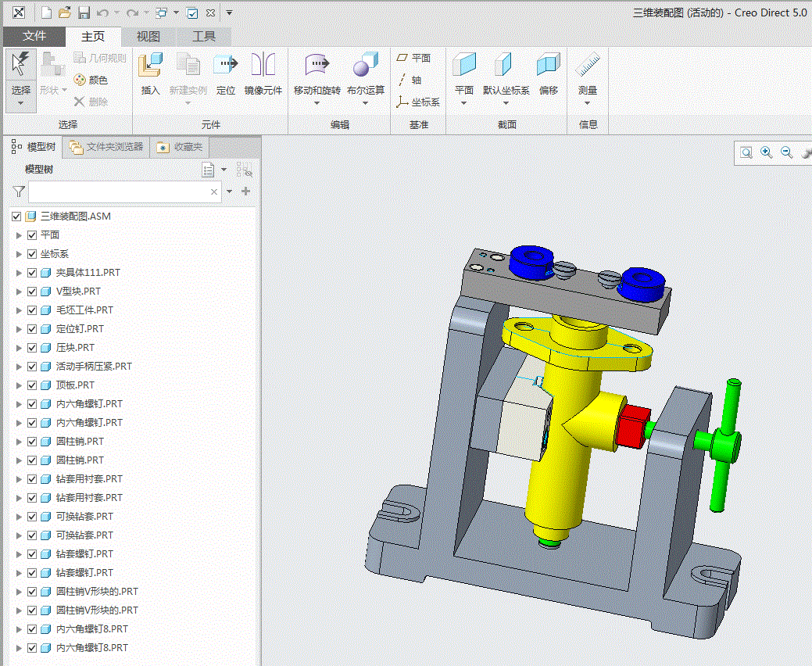Image resolution: width=812 pixels, height=666 pixels.
Task: Uncheck the 三维装配图.ASM checkbox
Action: point(16,217)
